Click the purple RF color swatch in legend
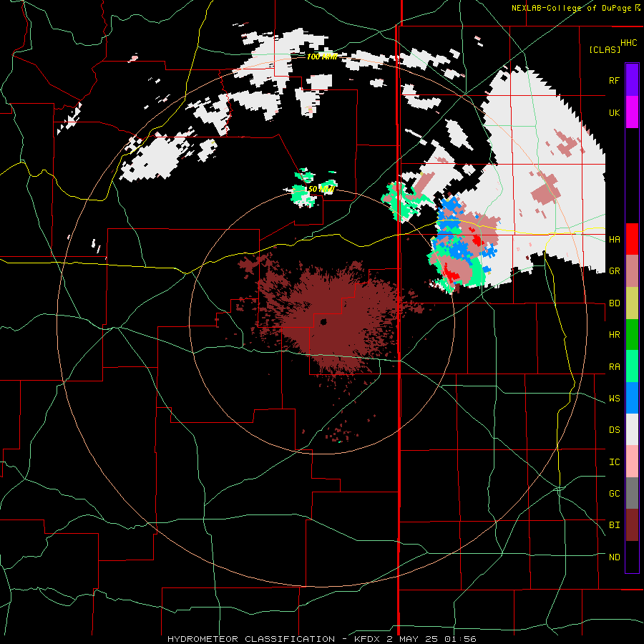 pyautogui.click(x=632, y=80)
